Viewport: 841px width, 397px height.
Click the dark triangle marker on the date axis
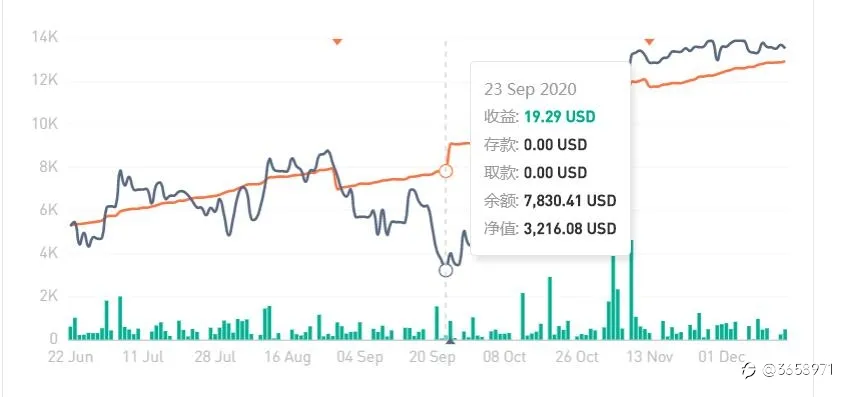coord(451,340)
